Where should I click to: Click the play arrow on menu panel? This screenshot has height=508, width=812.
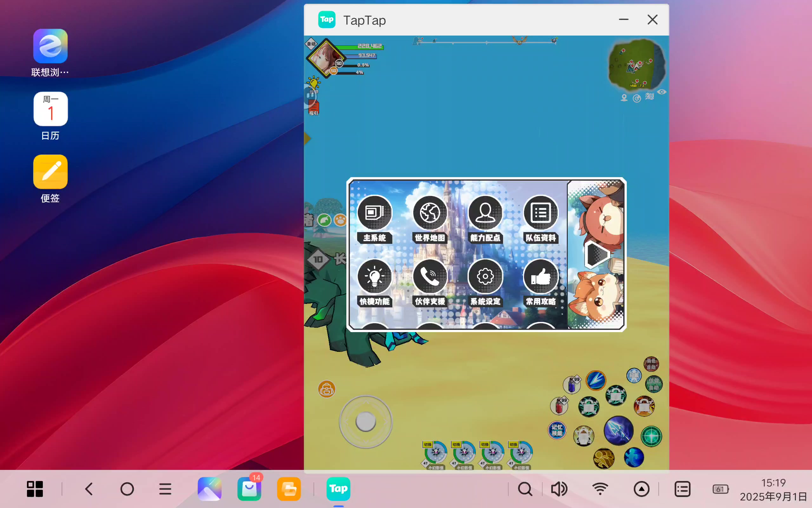(x=597, y=255)
